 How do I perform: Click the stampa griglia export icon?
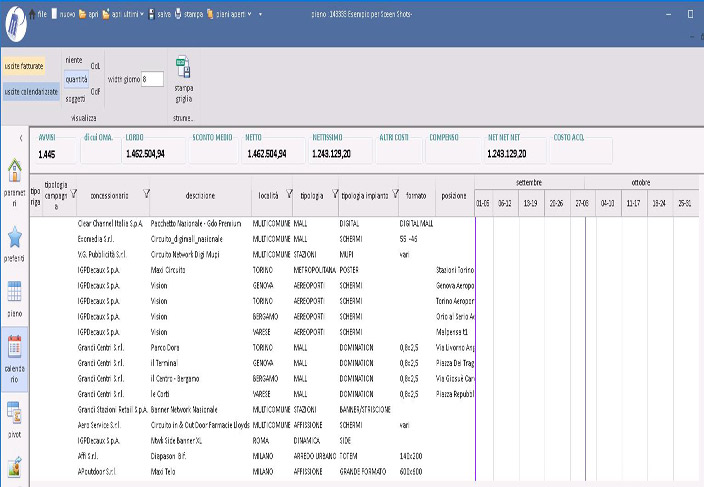click(183, 68)
